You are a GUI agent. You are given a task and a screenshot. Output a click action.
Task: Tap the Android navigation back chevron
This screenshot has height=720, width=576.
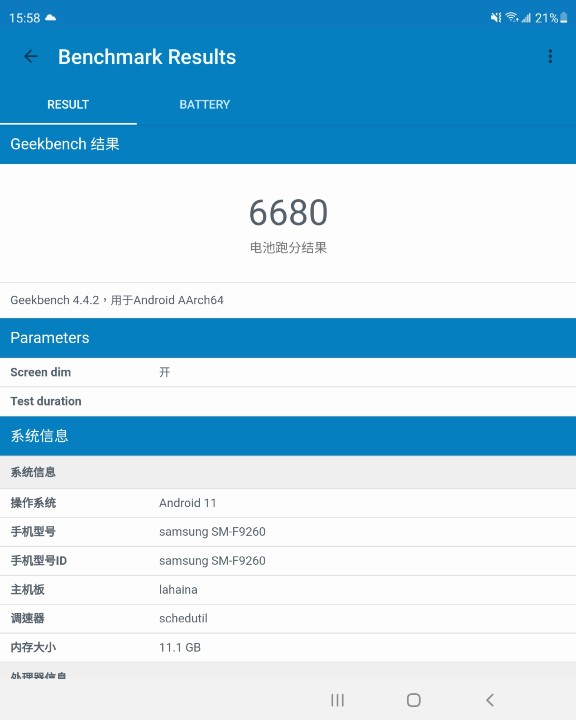490,700
